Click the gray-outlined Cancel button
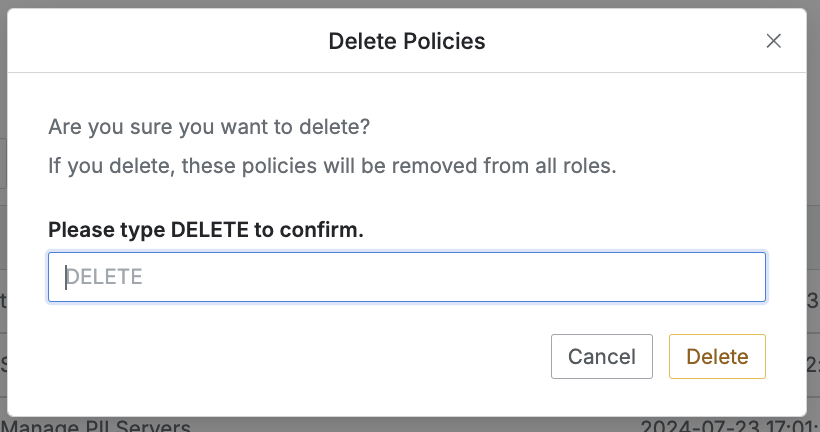The height and width of the screenshot is (432, 820). pos(601,357)
